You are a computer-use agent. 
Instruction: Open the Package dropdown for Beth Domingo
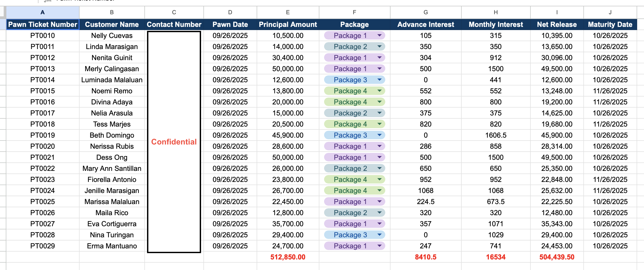coord(379,135)
